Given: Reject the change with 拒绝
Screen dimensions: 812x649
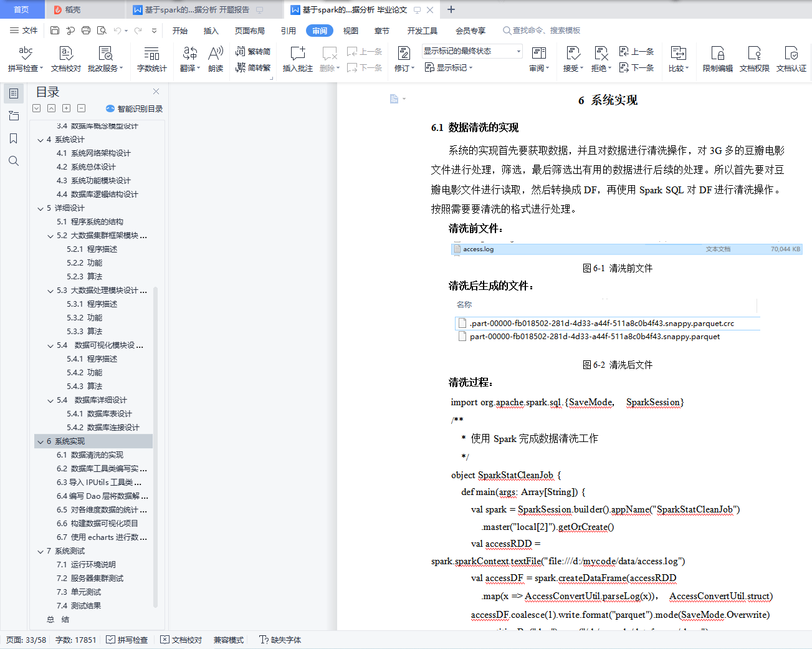Looking at the screenshot, I should 601,59.
